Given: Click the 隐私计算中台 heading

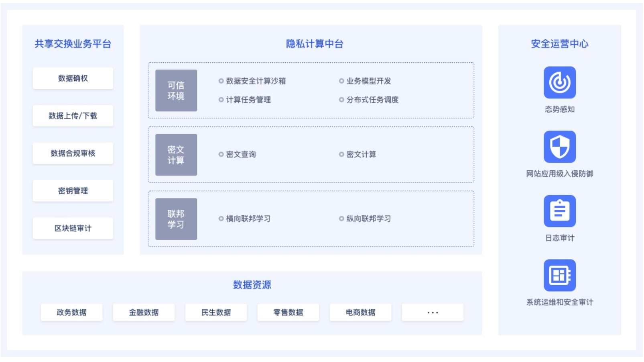Looking at the screenshot, I should (314, 44).
